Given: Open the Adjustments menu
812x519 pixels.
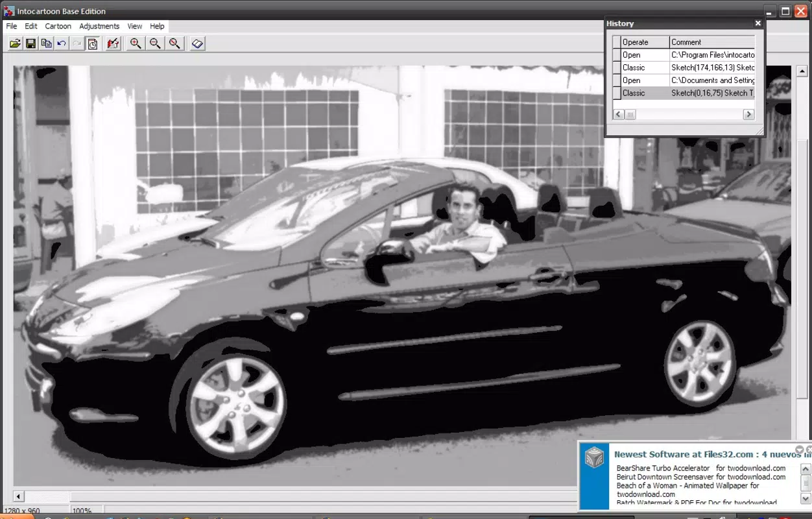Looking at the screenshot, I should 99,26.
